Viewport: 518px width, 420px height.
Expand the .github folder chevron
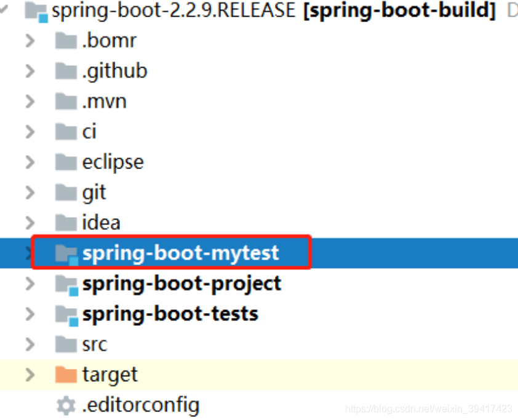coord(30,71)
